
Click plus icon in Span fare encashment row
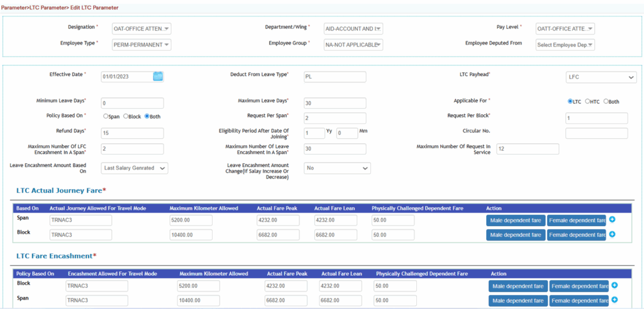[614, 300]
